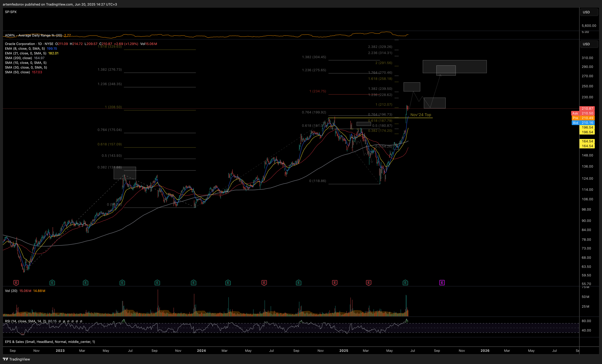This screenshot has height=364, width=602.
Task: Open the earnings marker near Mar 2024
Action: point(228,283)
